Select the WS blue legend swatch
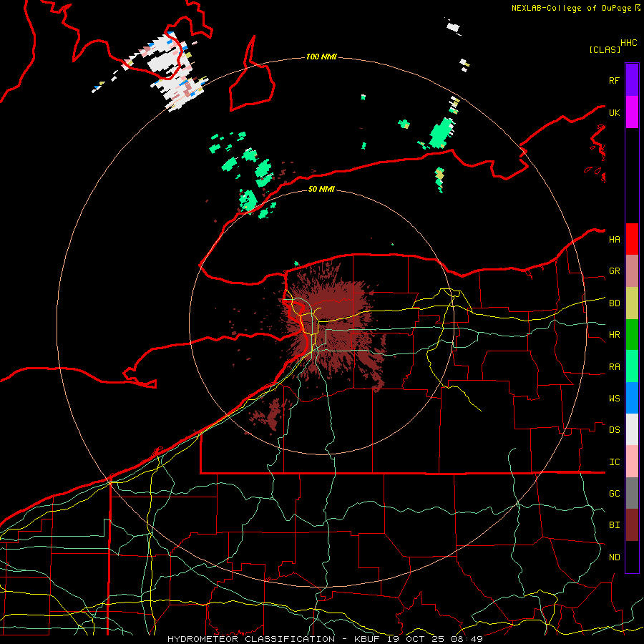This screenshot has width=644, height=644. coord(632,398)
